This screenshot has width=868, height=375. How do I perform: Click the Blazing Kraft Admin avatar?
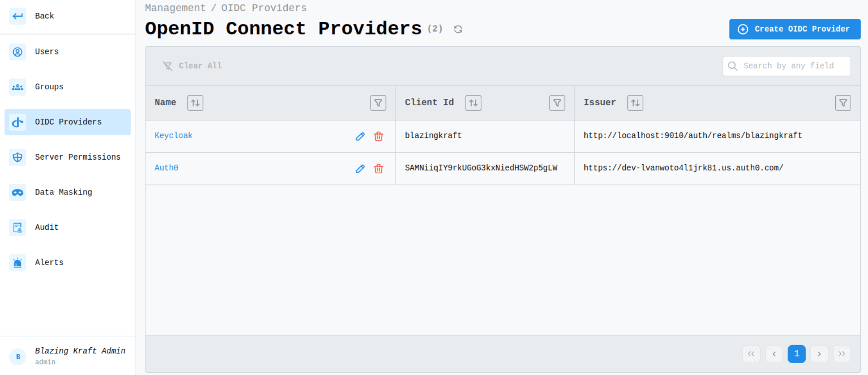point(18,357)
